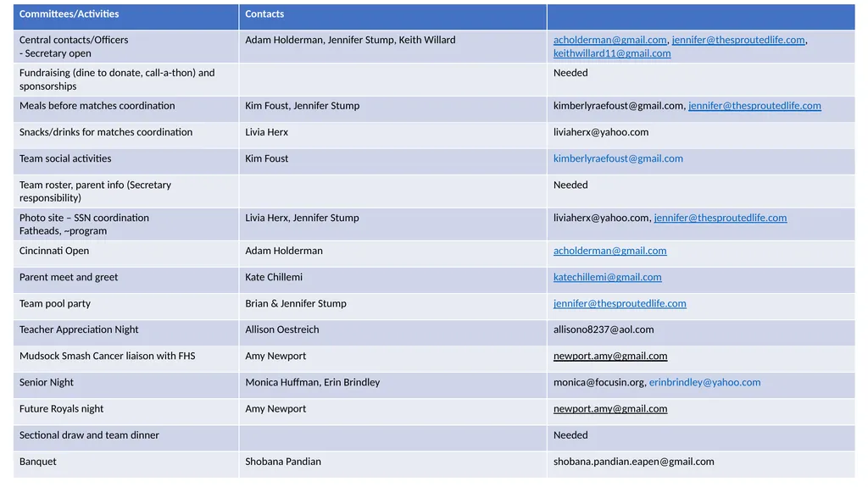Select liviaherx@yahoo.com in the Snacks/drinks row
Viewport: 868px width, 487px height.
click(601, 132)
